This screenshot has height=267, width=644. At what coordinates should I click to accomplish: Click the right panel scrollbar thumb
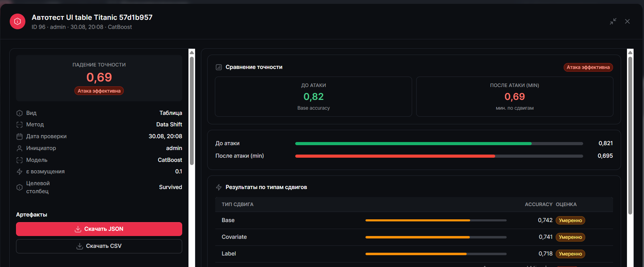click(630, 135)
